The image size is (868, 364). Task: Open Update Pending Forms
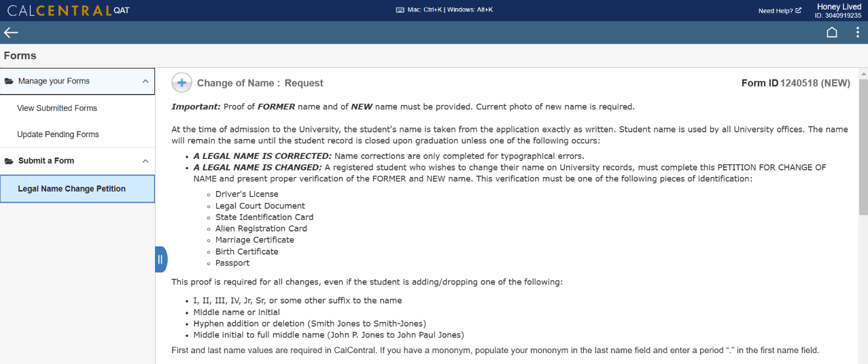point(58,134)
